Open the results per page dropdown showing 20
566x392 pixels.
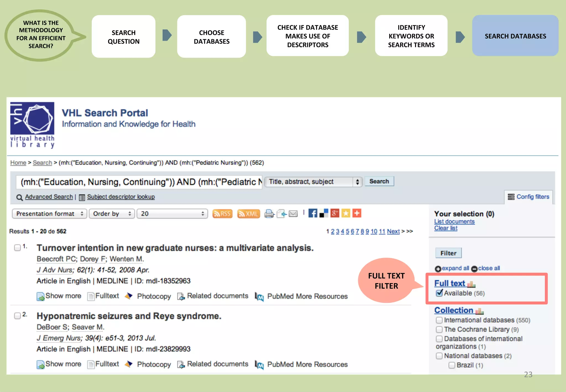[172, 214]
